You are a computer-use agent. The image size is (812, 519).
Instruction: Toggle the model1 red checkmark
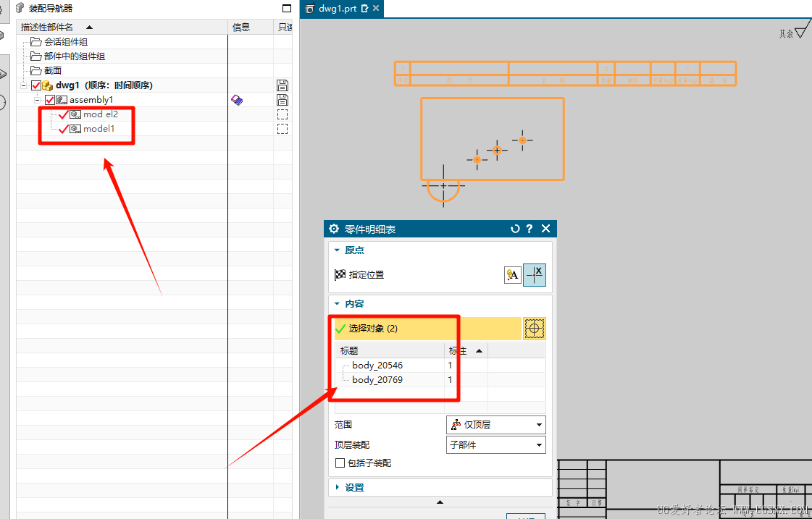(x=64, y=129)
